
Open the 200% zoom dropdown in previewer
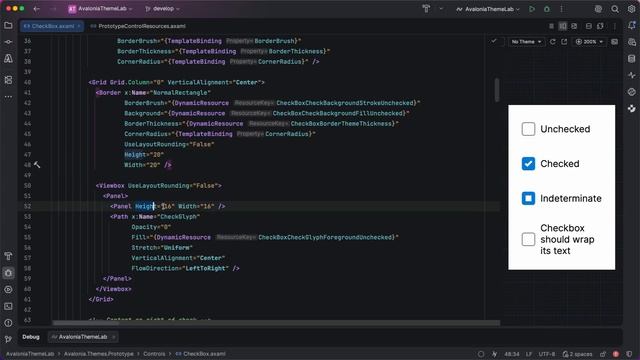[589, 42]
